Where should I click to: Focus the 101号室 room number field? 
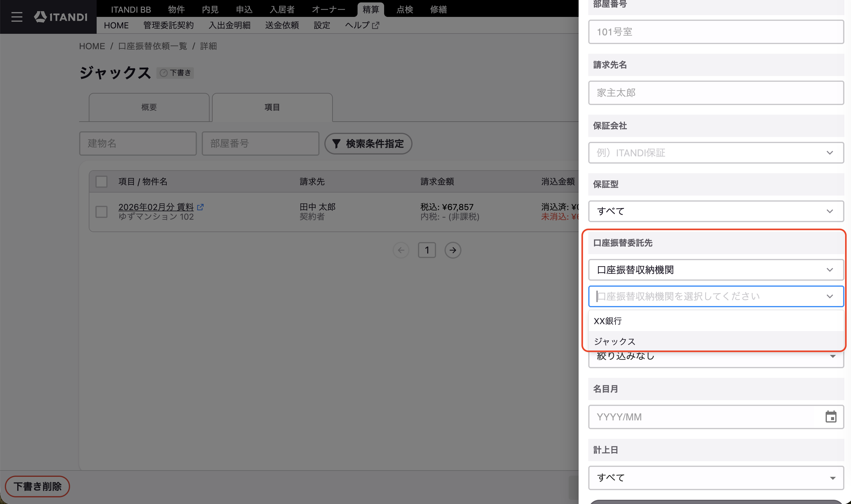[x=716, y=32]
